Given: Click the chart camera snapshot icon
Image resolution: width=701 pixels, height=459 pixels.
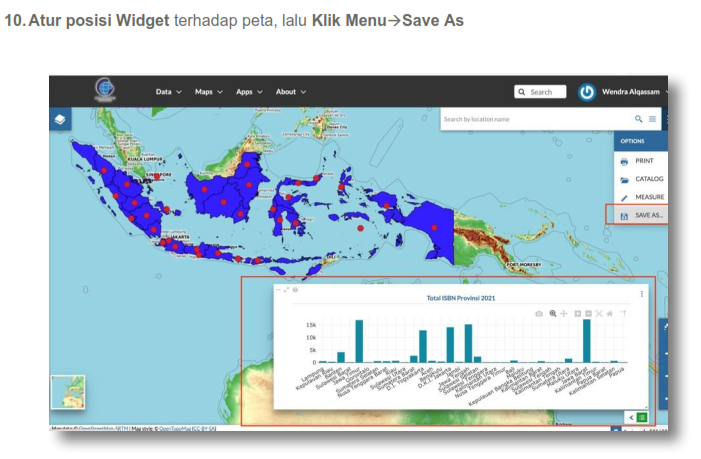Looking at the screenshot, I should coord(539,313).
